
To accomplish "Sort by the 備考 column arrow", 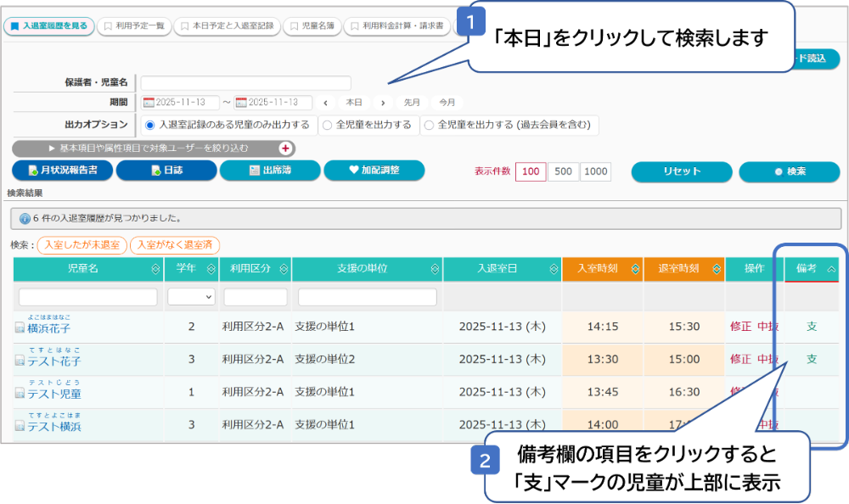I will click(831, 269).
